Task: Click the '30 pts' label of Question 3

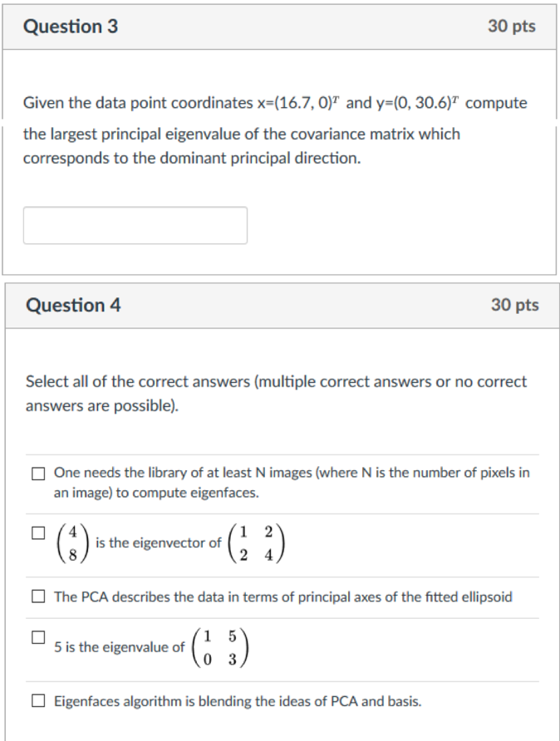Action: (x=512, y=27)
